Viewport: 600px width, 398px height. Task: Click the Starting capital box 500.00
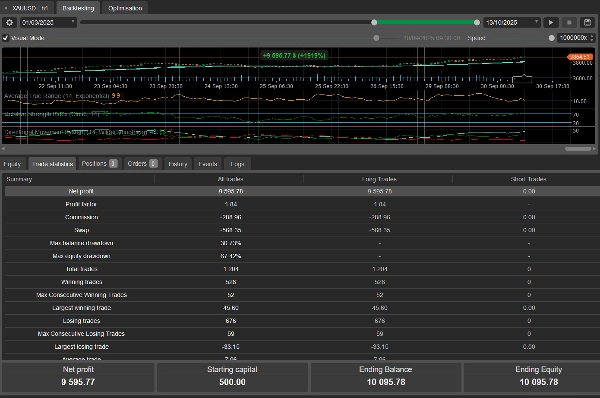tap(232, 377)
